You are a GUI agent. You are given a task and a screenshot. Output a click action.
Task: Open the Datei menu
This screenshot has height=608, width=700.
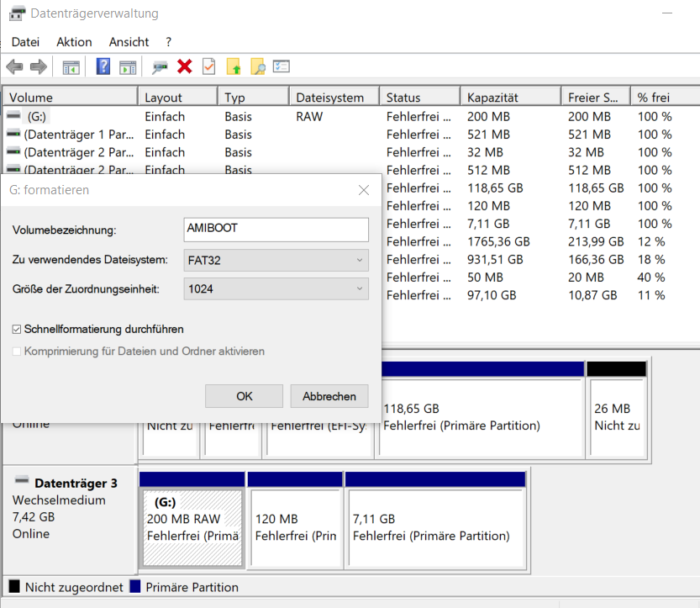[25, 42]
